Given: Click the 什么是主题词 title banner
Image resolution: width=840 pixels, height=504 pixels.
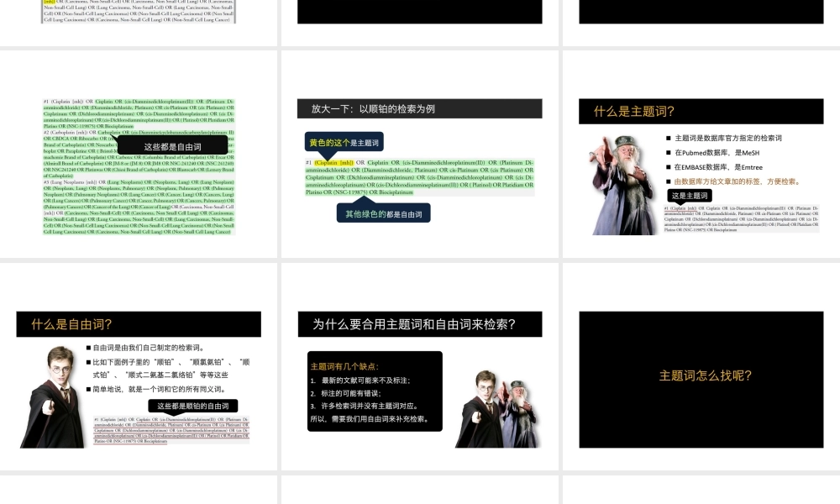Looking at the screenshot, I should point(702,111).
